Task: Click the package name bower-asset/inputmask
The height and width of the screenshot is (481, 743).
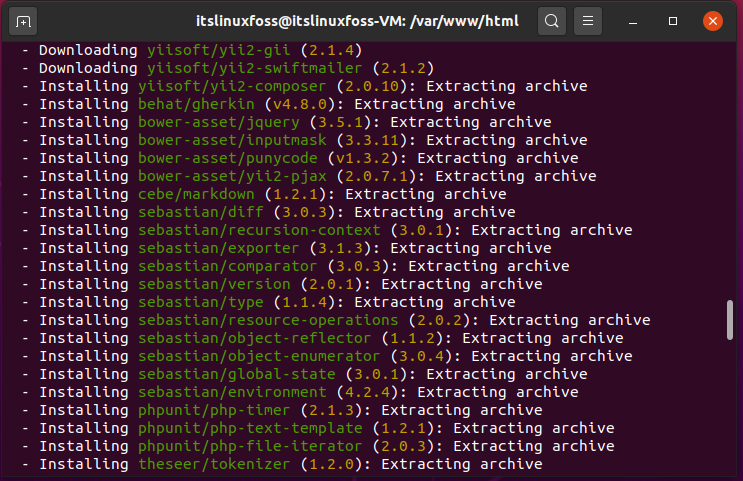Action: click(x=232, y=140)
